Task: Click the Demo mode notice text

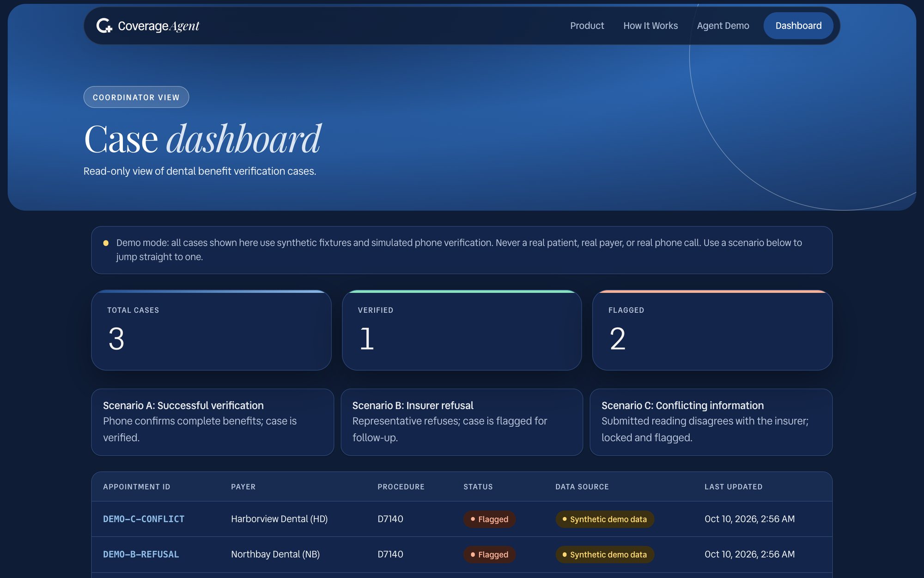Action: [459, 250]
